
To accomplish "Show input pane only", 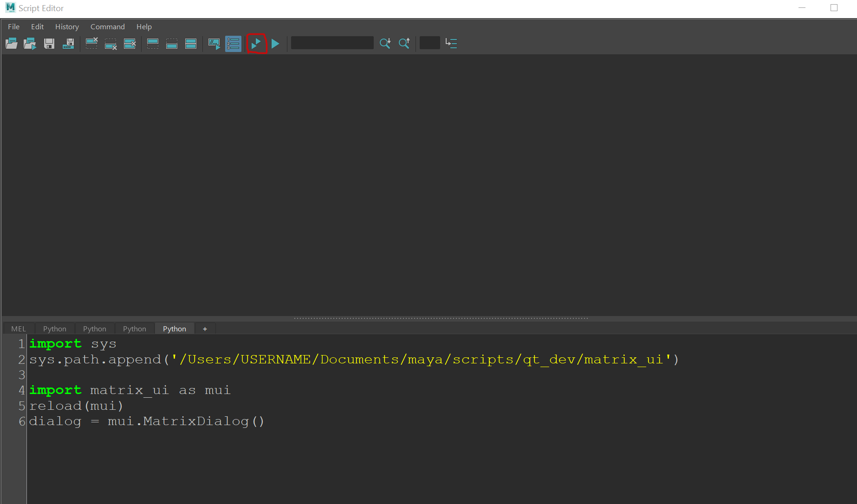I will coord(172,44).
